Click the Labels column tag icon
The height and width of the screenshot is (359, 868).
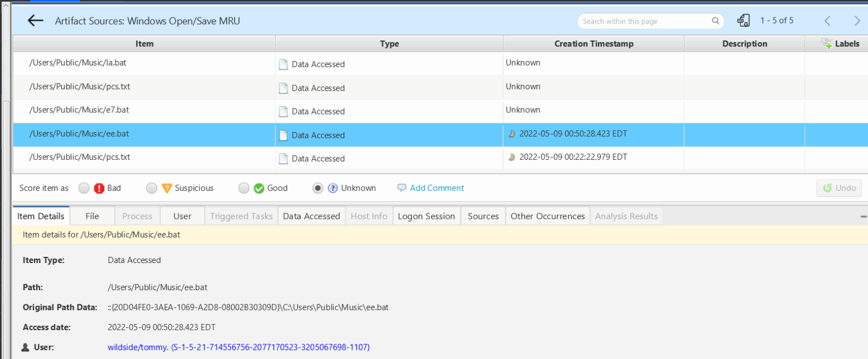point(826,43)
